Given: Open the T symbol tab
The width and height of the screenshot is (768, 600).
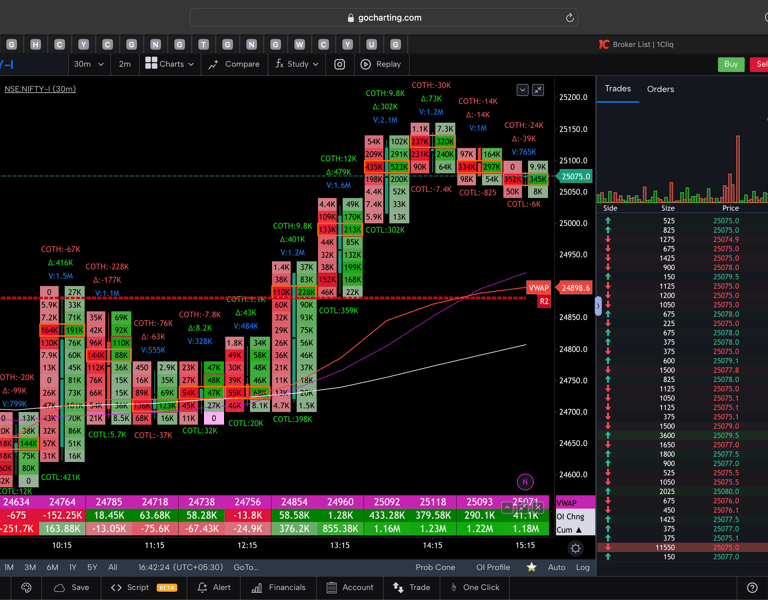Looking at the screenshot, I should pyautogui.click(x=203, y=45).
